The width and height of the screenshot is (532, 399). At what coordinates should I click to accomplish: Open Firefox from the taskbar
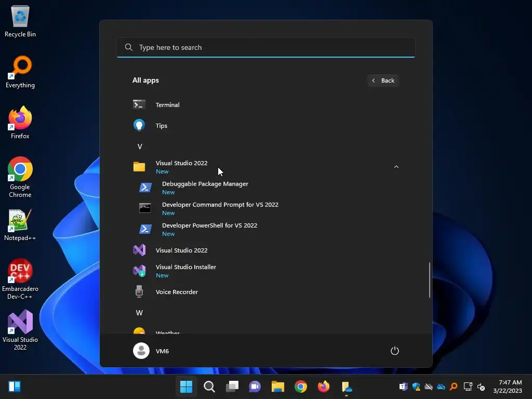(323, 387)
